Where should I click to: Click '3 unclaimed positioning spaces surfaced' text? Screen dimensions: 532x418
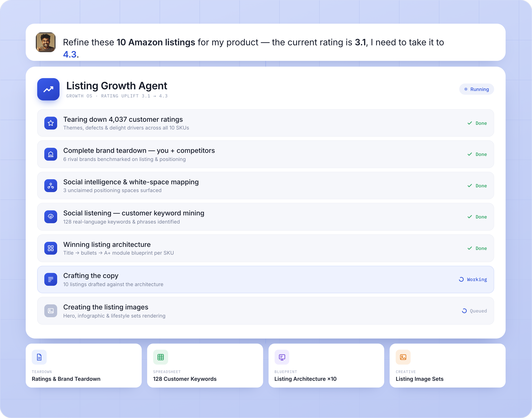(112, 190)
